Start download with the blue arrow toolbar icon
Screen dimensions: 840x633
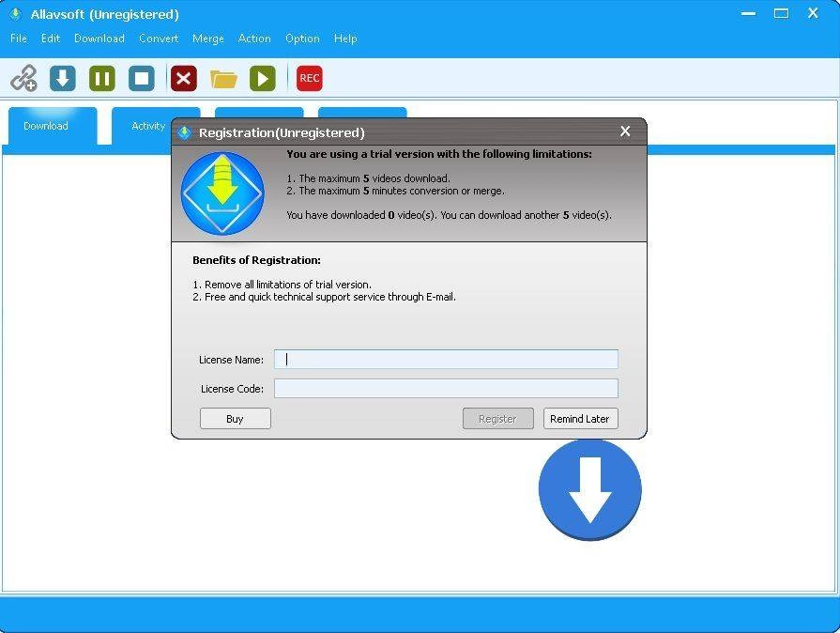coord(63,78)
